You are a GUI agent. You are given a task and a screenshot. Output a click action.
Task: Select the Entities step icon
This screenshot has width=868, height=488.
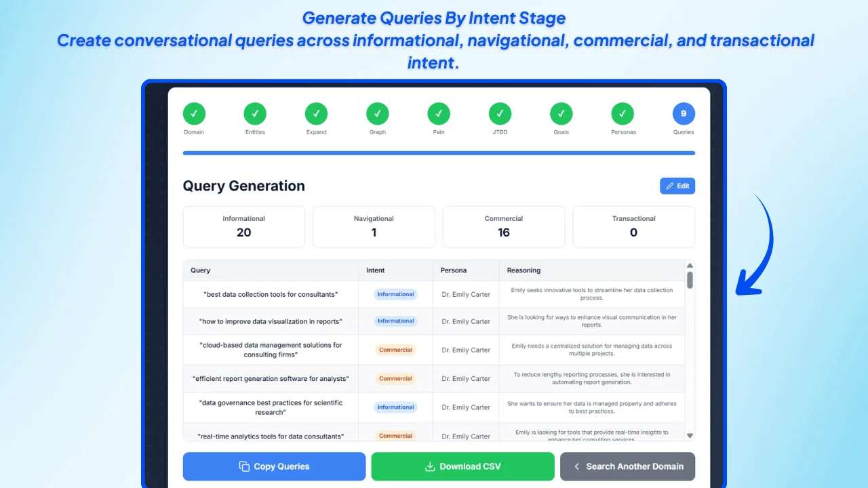tap(255, 113)
